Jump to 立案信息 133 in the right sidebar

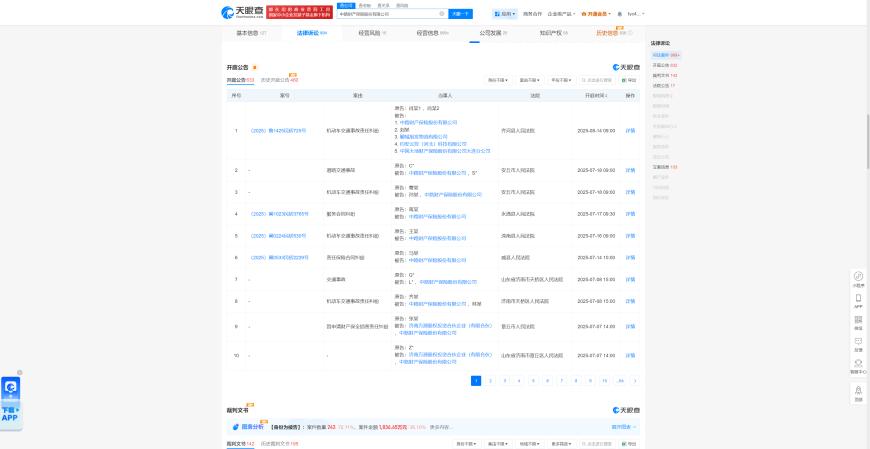click(665, 167)
